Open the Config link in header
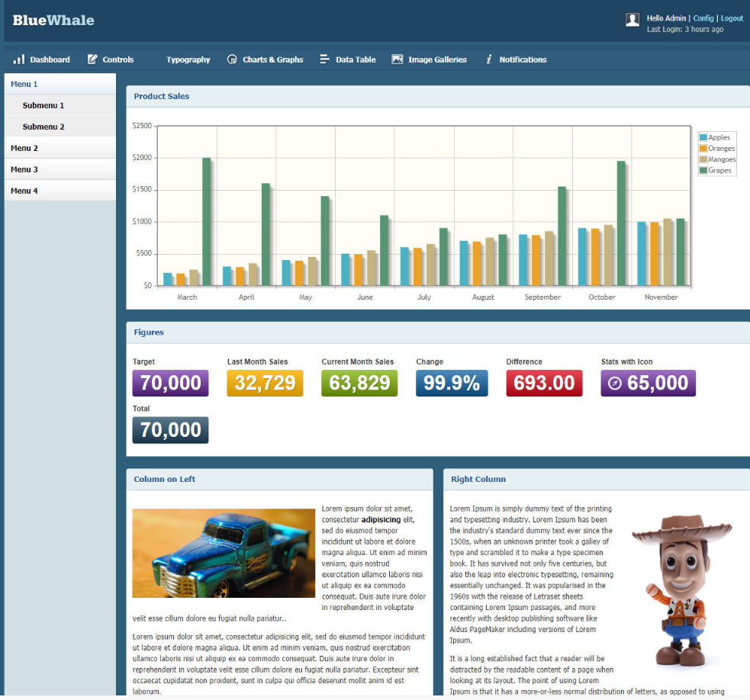 pos(703,18)
